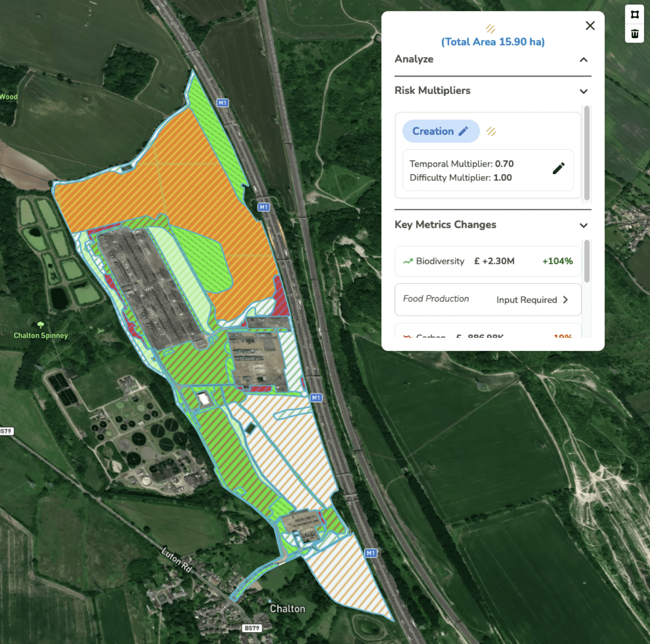
Task: Open the Food Production Input Required row
Action: (x=488, y=300)
